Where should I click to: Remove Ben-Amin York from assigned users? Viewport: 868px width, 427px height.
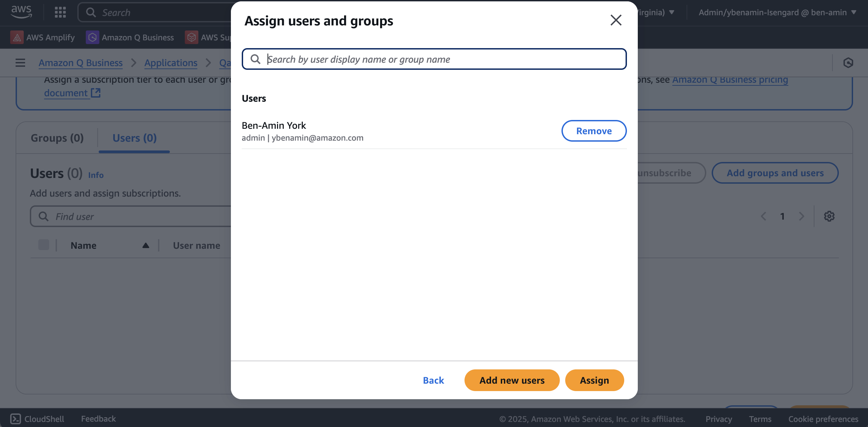pos(594,131)
